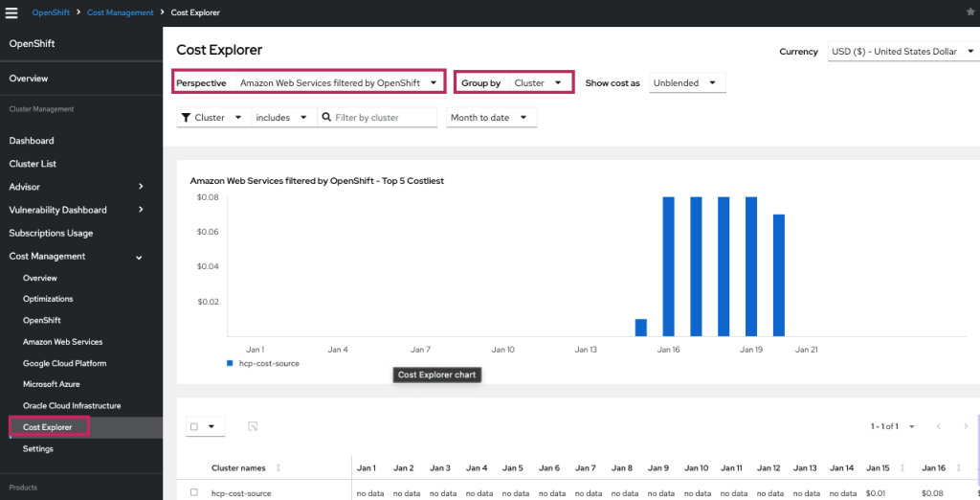Open the Perspective dropdown

pyautogui.click(x=340, y=83)
